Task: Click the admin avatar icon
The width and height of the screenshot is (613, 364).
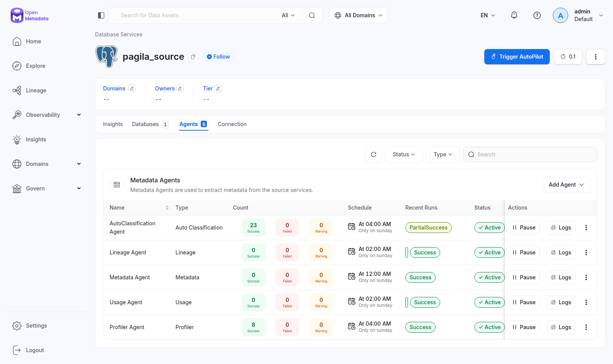Action: click(x=561, y=15)
